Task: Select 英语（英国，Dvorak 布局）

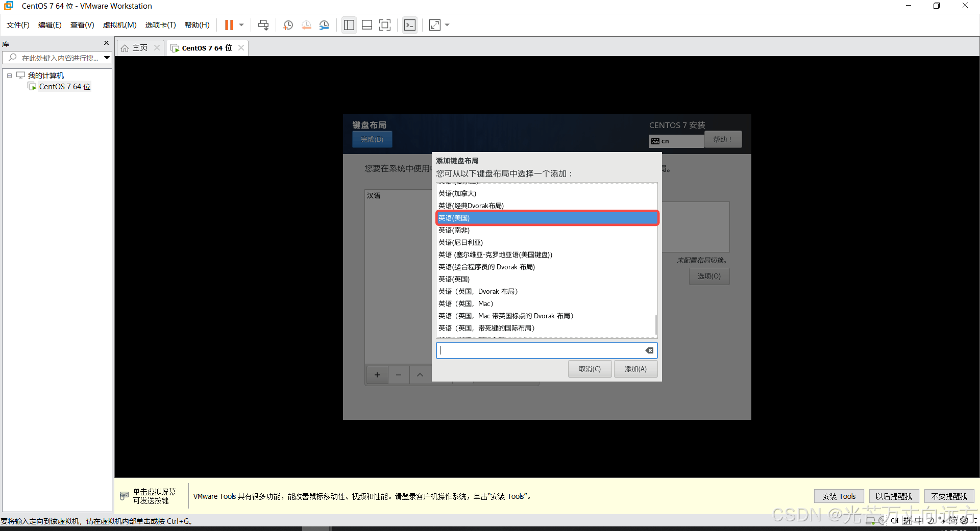Action: (546, 291)
